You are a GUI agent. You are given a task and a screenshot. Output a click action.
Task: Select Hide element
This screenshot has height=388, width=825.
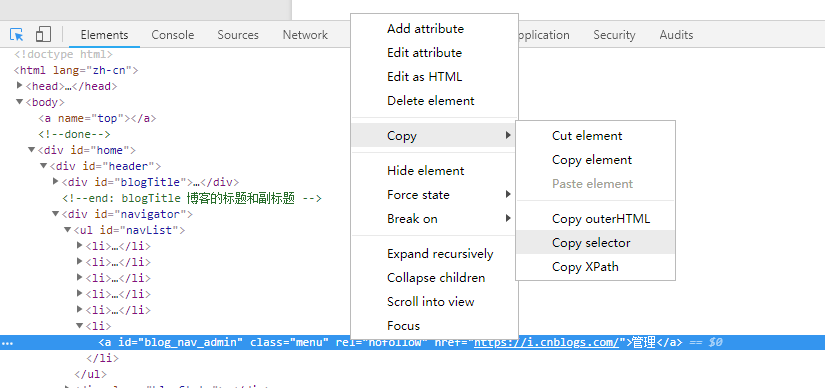click(435, 171)
